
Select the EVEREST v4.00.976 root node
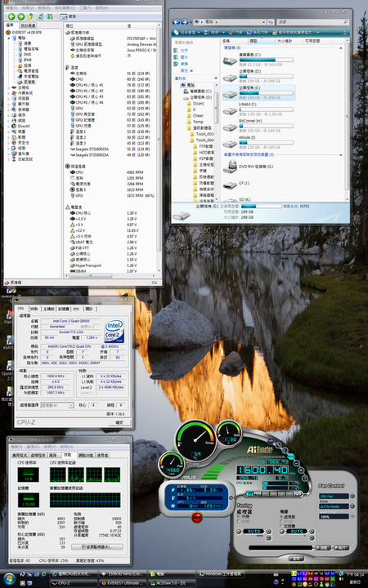[x=24, y=33]
